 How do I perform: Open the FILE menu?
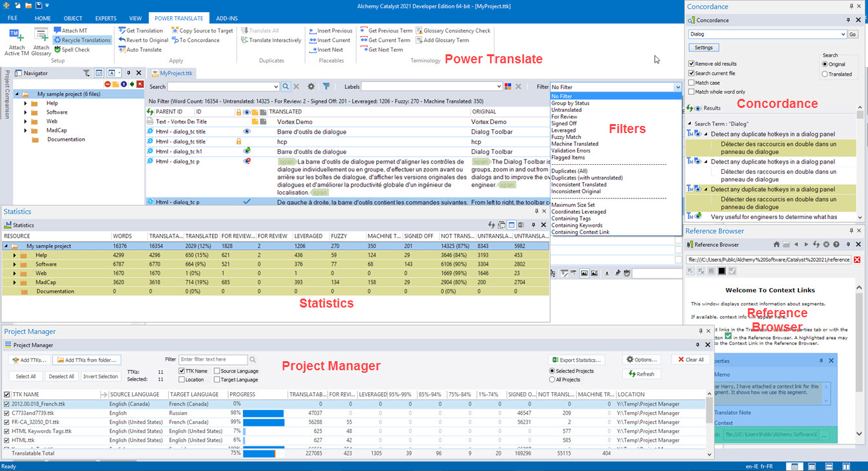12,19
